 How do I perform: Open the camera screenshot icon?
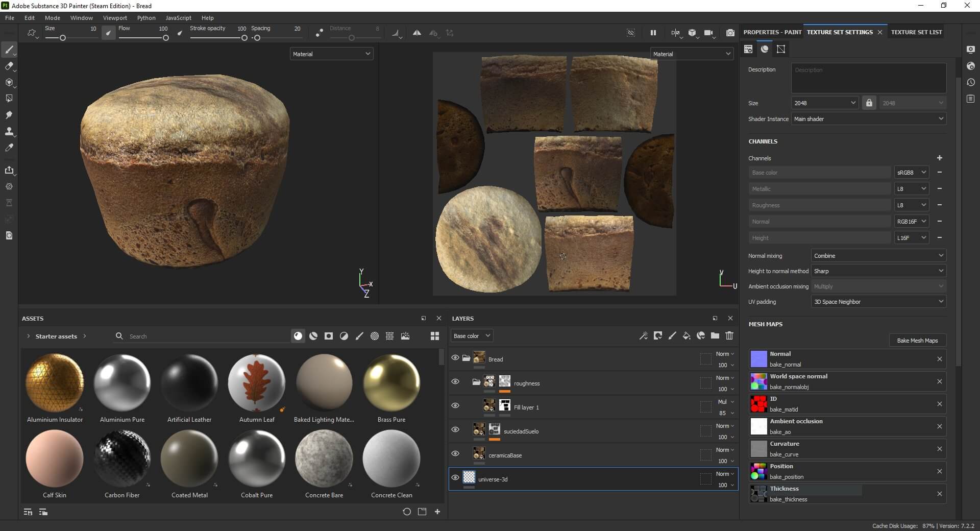pyautogui.click(x=730, y=33)
